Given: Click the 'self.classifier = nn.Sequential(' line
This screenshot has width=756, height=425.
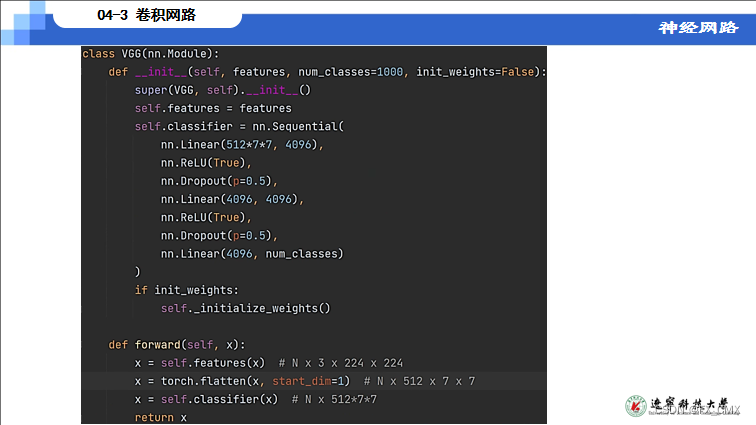Looking at the screenshot, I should tap(239, 126).
